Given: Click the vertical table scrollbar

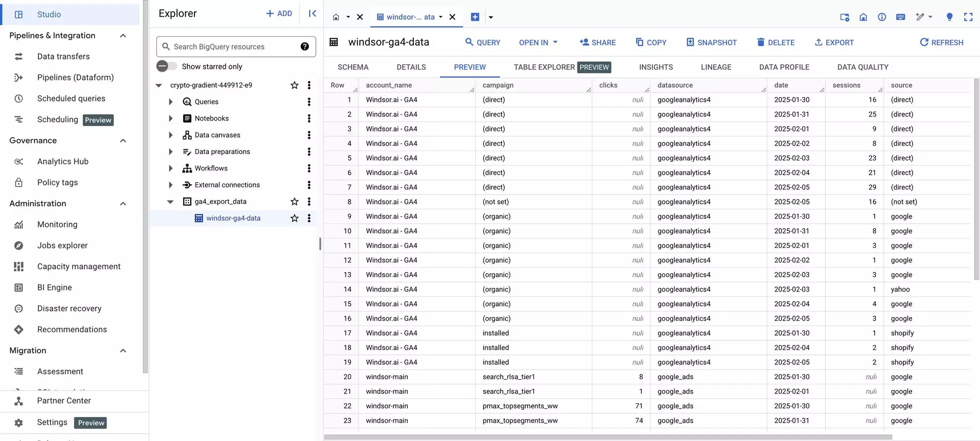Looking at the screenshot, I should click(x=977, y=179).
